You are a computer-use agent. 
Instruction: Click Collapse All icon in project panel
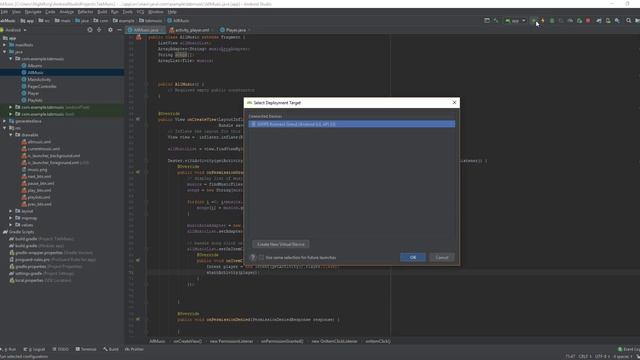(x=99, y=30)
